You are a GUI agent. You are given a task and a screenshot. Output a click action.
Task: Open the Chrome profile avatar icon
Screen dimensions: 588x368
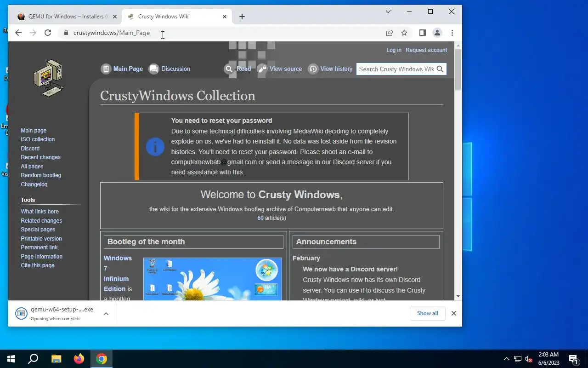click(437, 33)
